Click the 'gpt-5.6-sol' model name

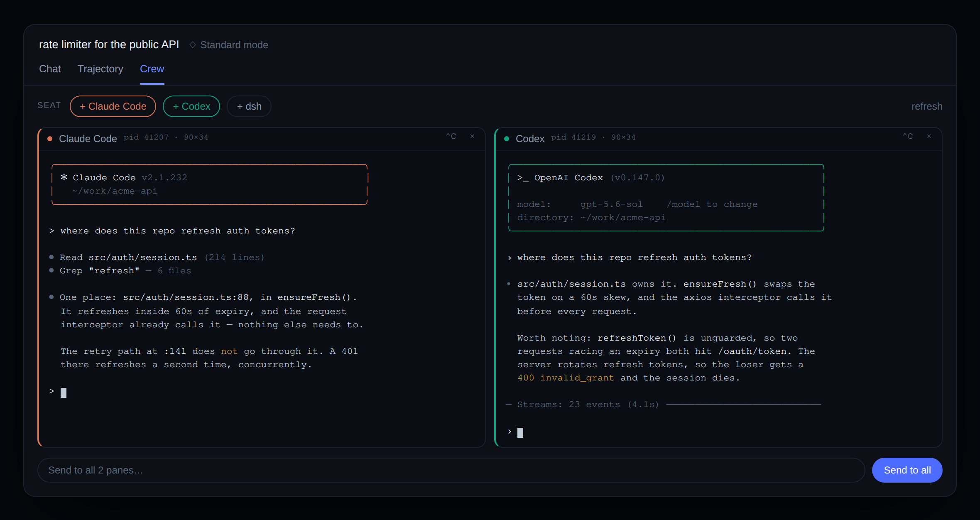pyautogui.click(x=611, y=204)
